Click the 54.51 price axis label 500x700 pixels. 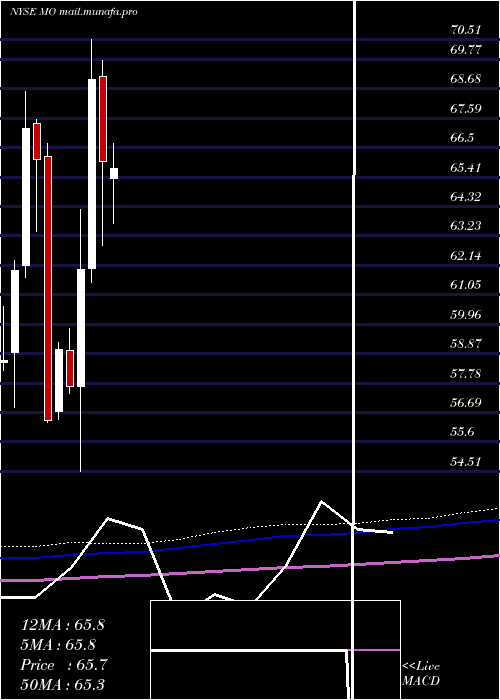click(x=466, y=462)
